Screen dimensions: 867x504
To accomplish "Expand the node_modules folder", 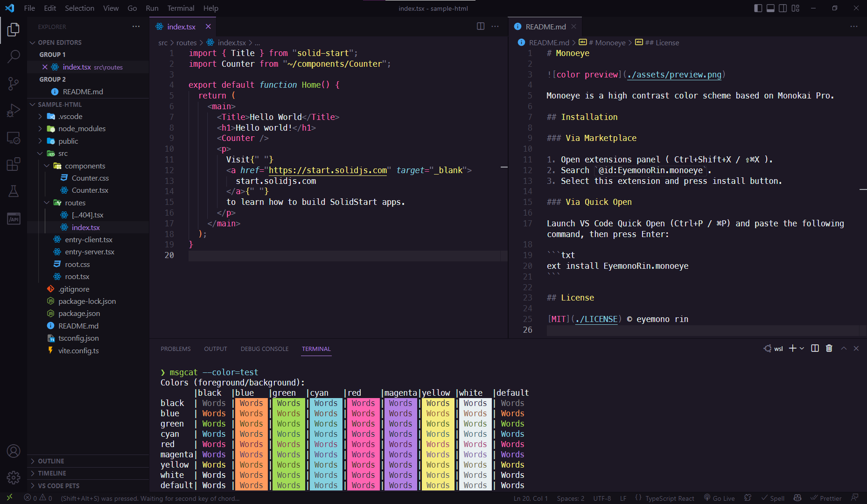I will click(88, 129).
